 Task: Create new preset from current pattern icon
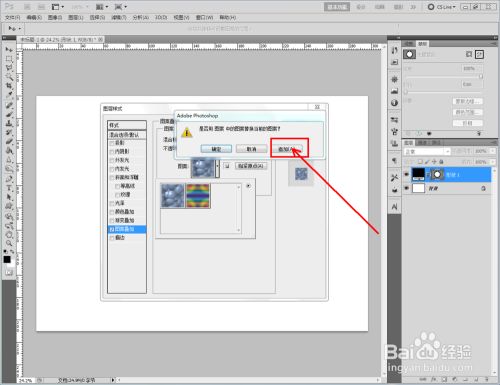(227, 166)
